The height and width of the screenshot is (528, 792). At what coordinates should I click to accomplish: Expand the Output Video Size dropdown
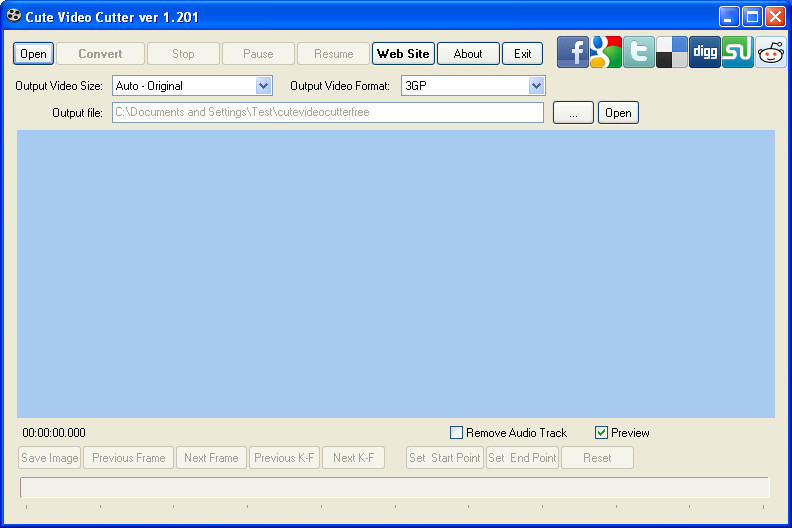tap(263, 86)
